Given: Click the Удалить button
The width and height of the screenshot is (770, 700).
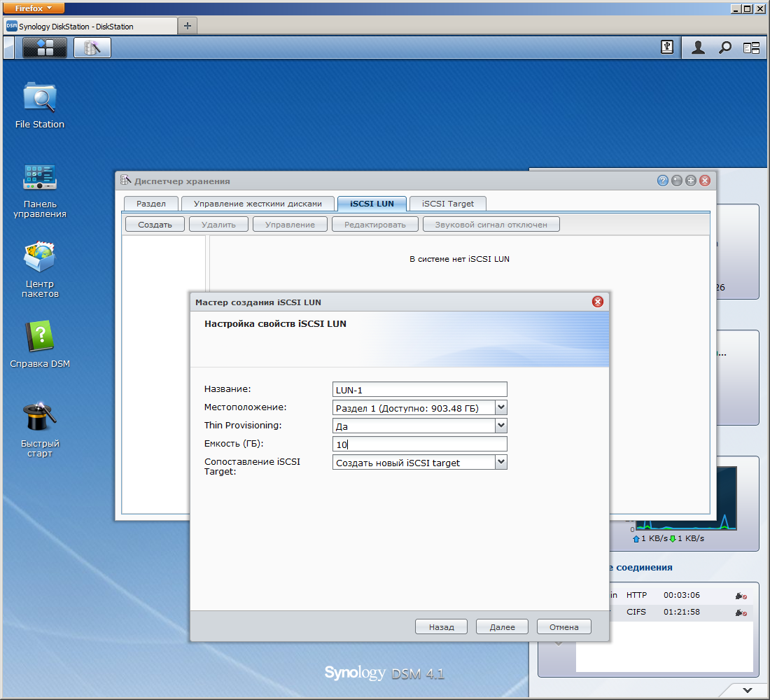Looking at the screenshot, I should pyautogui.click(x=218, y=225).
